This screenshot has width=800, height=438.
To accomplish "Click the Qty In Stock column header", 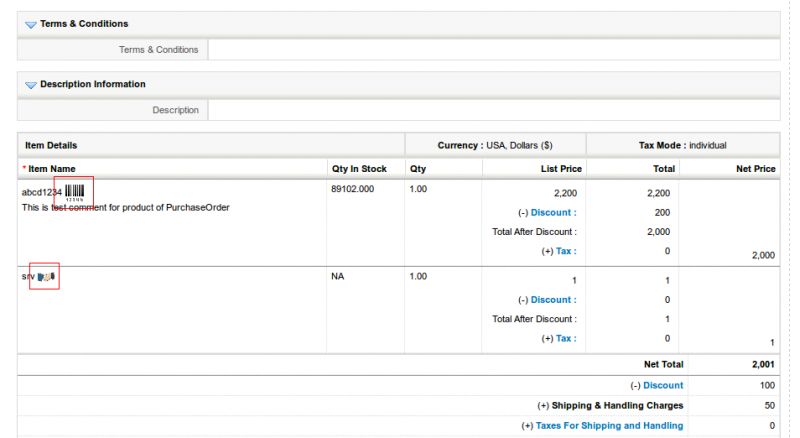I will point(358,169).
